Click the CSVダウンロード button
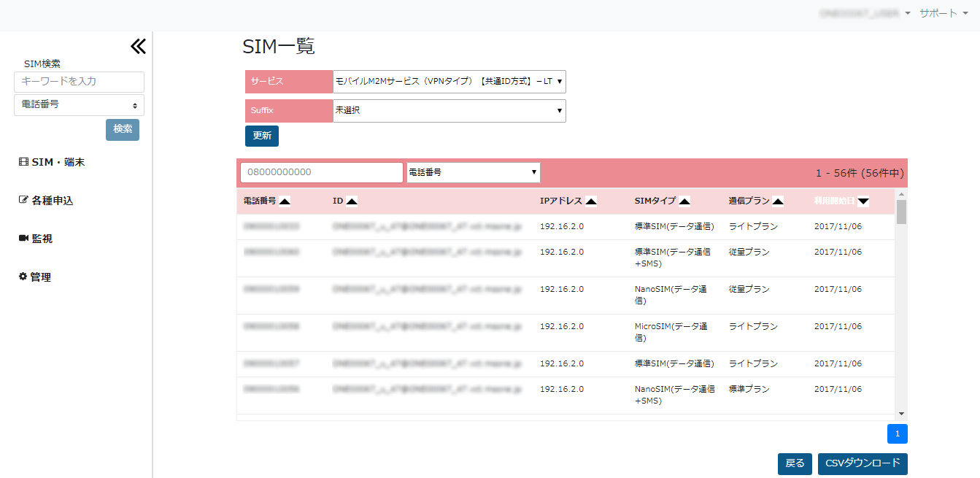 [863, 463]
